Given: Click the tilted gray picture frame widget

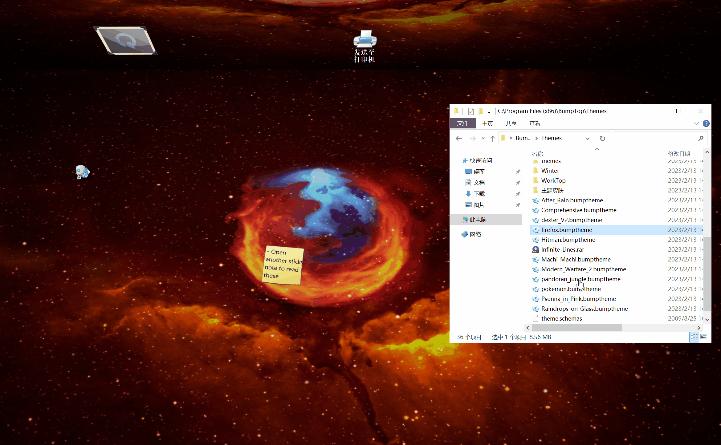Looking at the screenshot, I should tap(126, 40).
